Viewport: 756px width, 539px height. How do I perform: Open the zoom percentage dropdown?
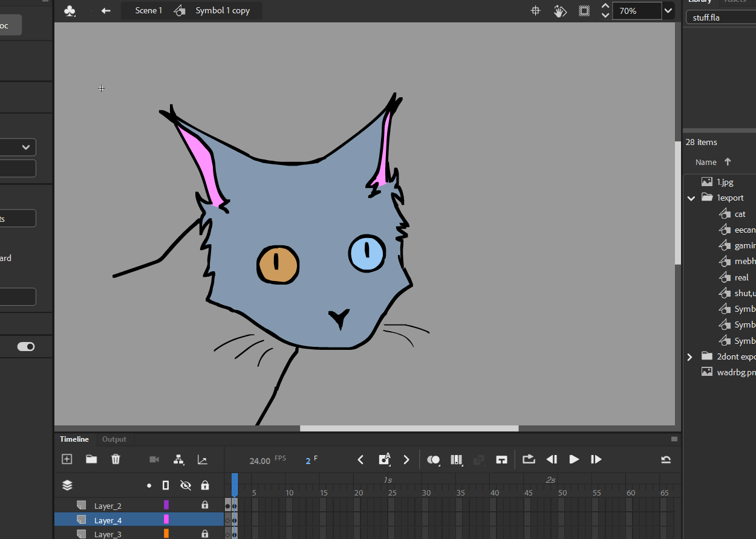coord(668,11)
